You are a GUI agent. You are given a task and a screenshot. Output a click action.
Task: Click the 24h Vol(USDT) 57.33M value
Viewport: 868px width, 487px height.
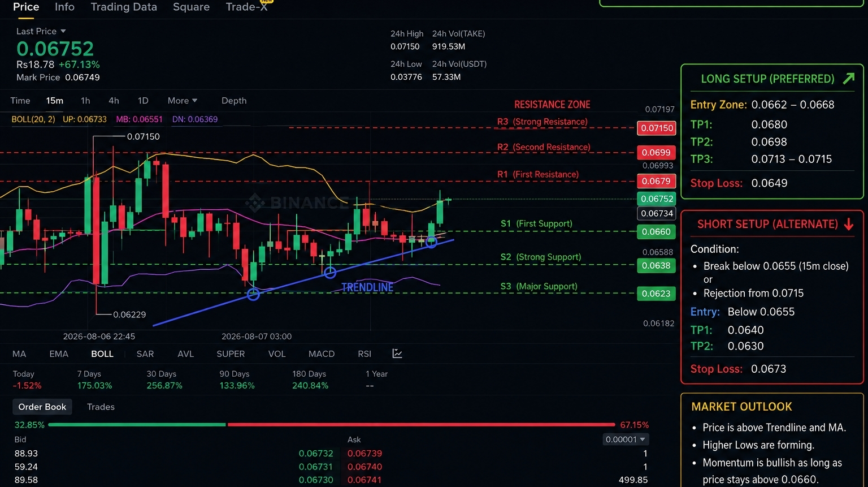click(x=446, y=77)
